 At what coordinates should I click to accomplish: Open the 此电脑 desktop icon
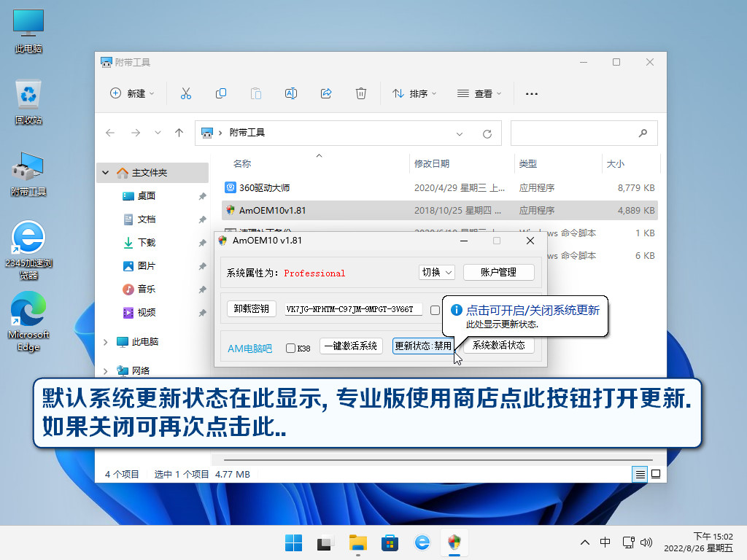(x=28, y=31)
